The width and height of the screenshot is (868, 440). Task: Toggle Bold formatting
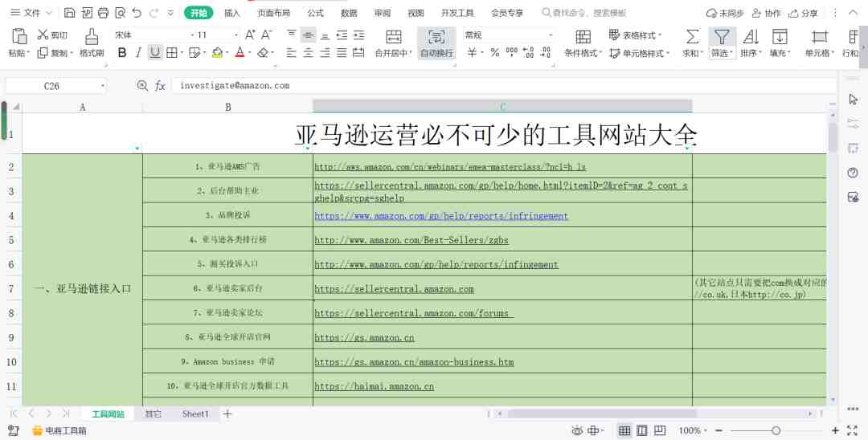pos(122,52)
